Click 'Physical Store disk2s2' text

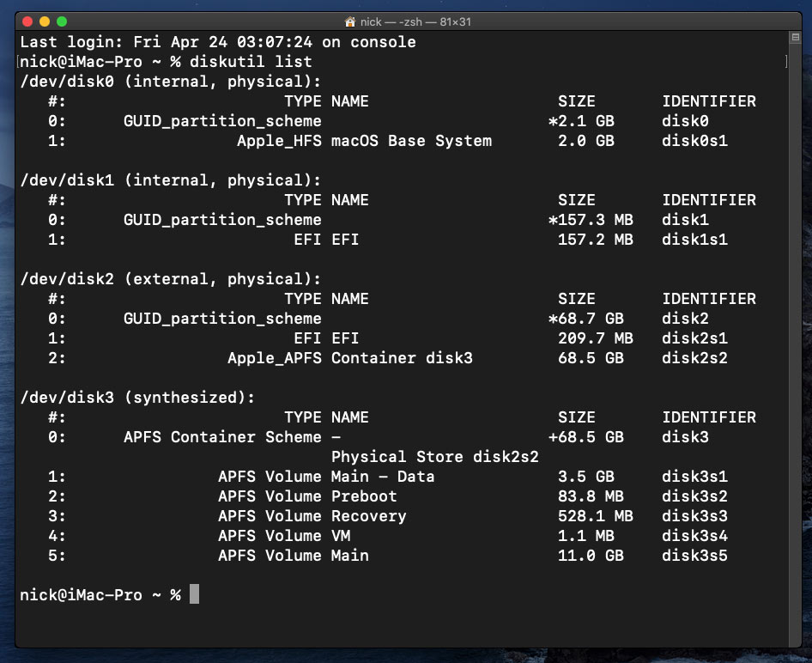coord(434,457)
